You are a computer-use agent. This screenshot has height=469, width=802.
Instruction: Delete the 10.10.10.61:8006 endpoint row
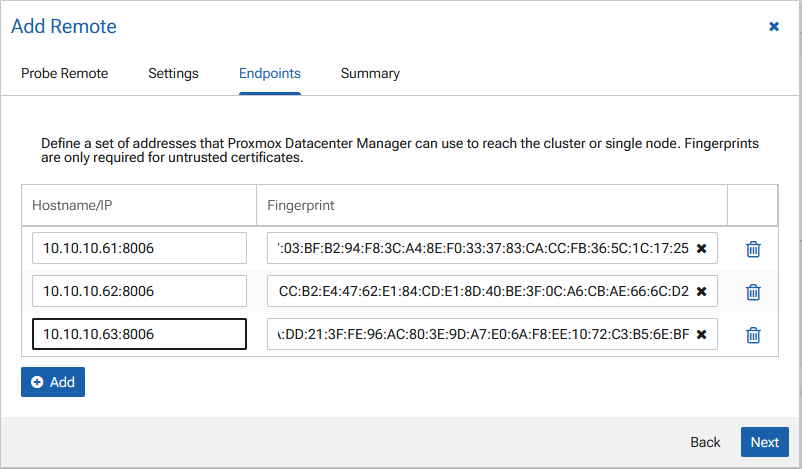pyautogui.click(x=753, y=249)
